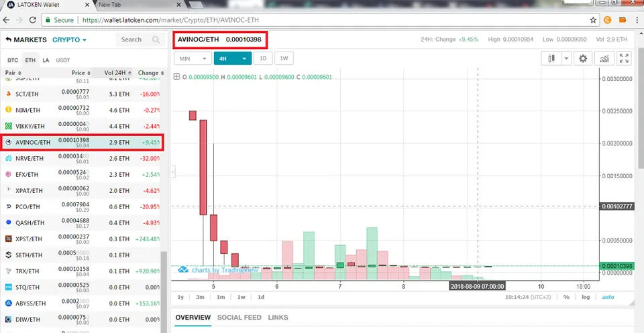Click the XPST coin icon
Image resolution: width=644 pixels, height=333 pixels.
8,239
